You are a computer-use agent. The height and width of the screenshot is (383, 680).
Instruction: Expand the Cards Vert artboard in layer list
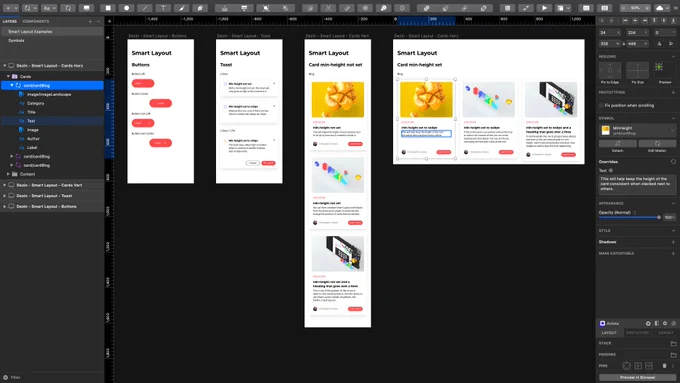click(5, 185)
